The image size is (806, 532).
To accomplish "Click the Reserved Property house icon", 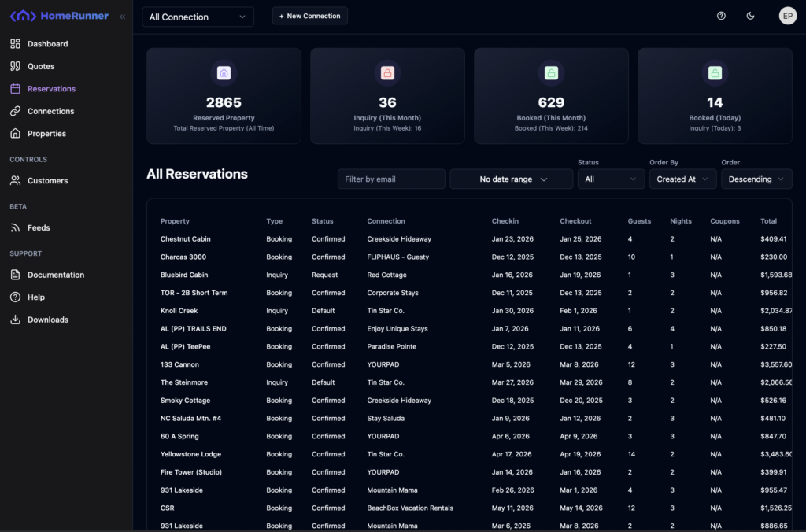I will (224, 73).
